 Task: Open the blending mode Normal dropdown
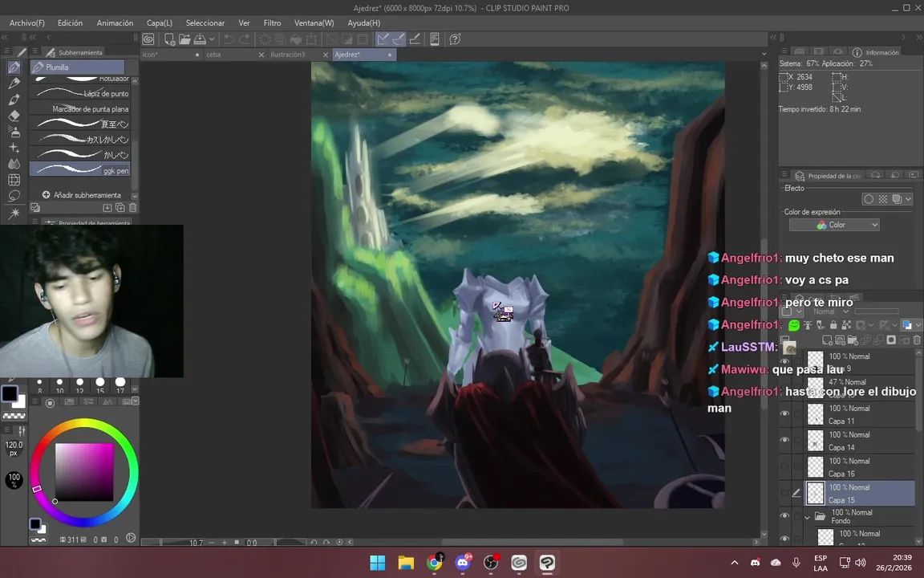831,311
